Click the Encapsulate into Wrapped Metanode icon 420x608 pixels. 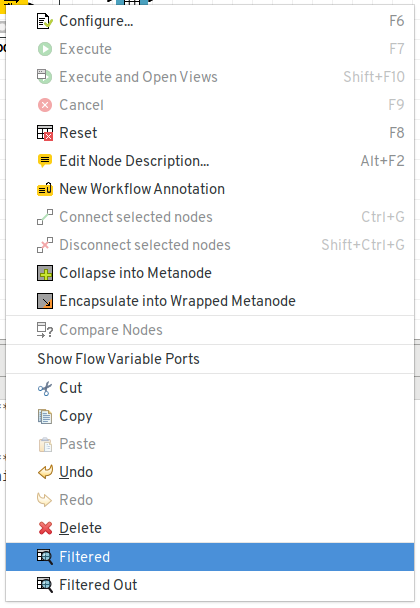click(x=45, y=301)
